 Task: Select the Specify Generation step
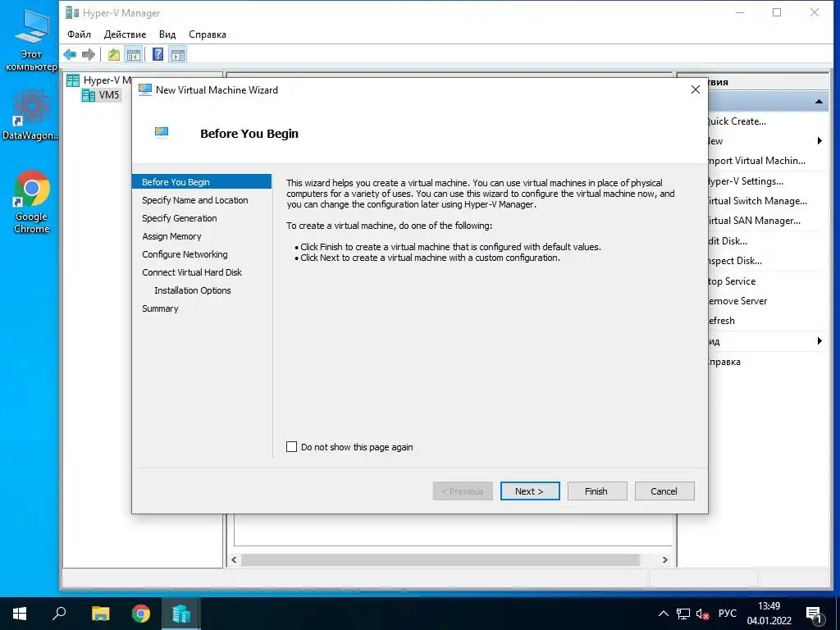coord(180,218)
